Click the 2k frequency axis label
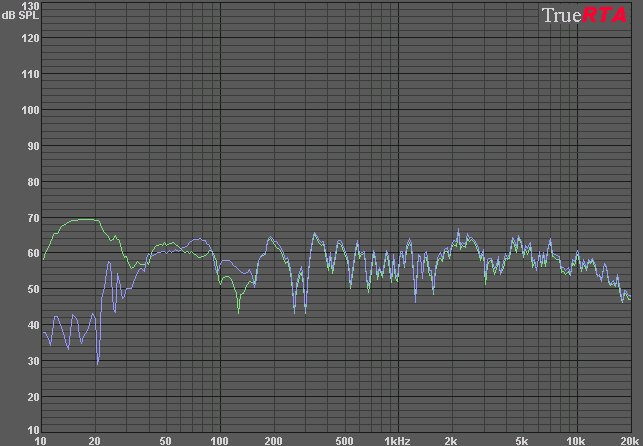The image size is (643, 446). pyautogui.click(x=451, y=440)
